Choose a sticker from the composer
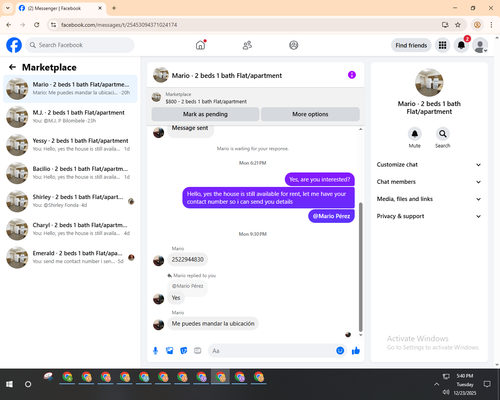This screenshot has height=400, width=500. [x=184, y=351]
